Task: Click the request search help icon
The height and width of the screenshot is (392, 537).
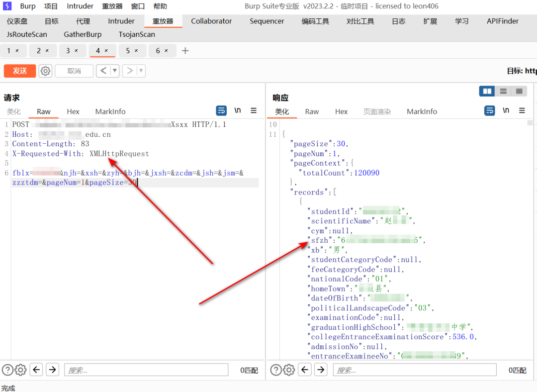Action: (x=7, y=370)
